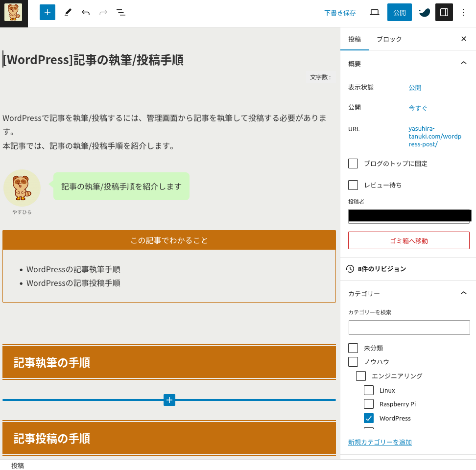The height and width of the screenshot is (470, 476).
Task: Click list item WordPressの記事執筆手順
Action: pos(73,269)
